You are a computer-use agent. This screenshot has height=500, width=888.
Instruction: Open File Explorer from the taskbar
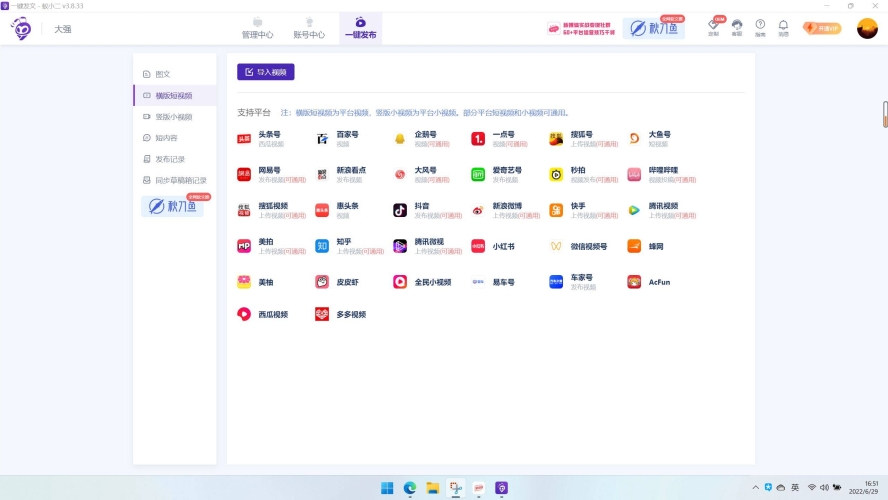point(433,488)
